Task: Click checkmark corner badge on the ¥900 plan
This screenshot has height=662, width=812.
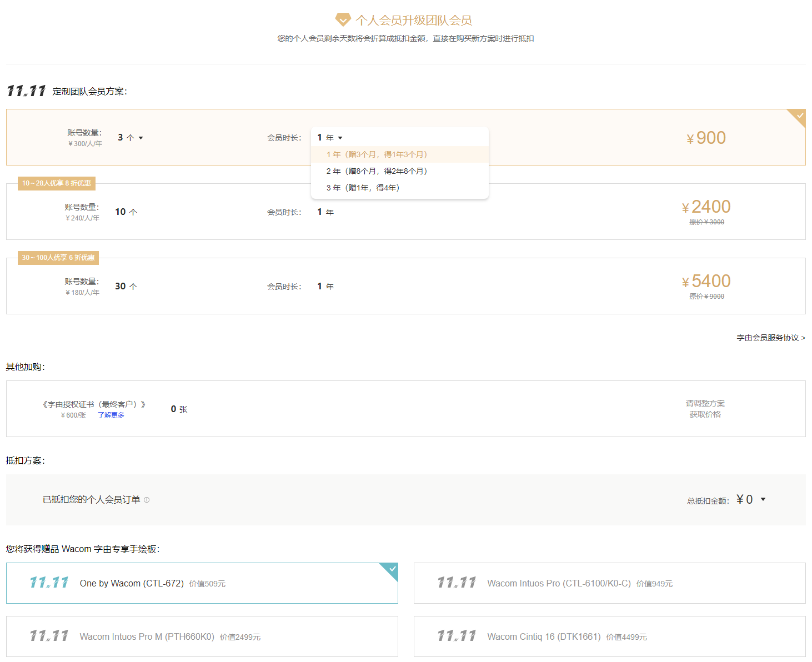Action: tap(799, 116)
